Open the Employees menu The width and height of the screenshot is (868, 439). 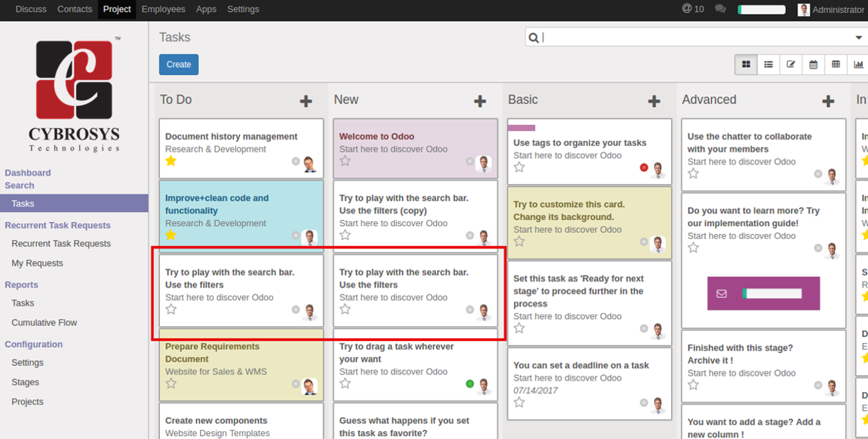point(163,9)
